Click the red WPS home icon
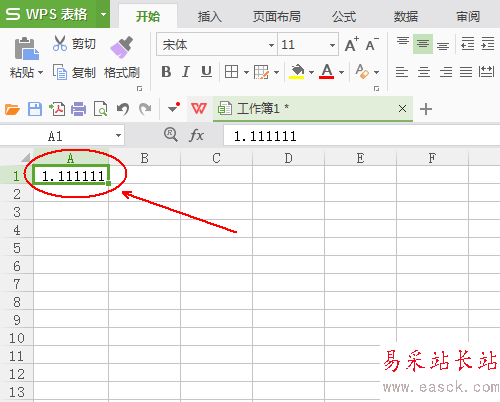The image size is (500, 402). (x=199, y=109)
